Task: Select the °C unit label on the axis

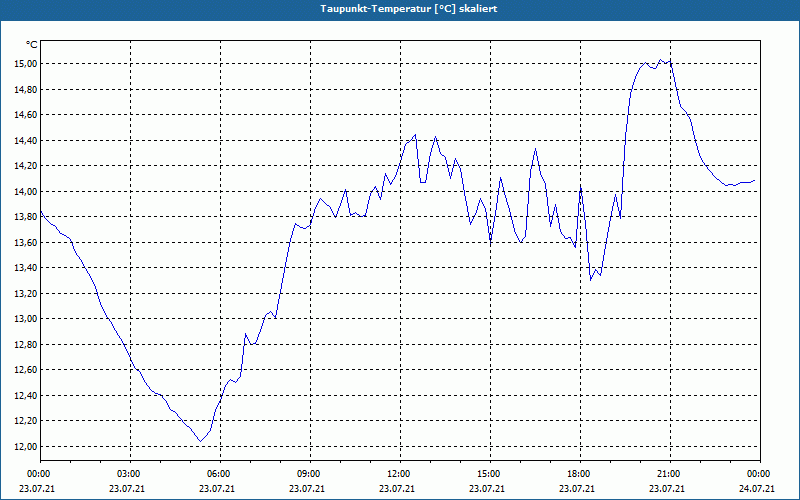Action: (x=32, y=45)
